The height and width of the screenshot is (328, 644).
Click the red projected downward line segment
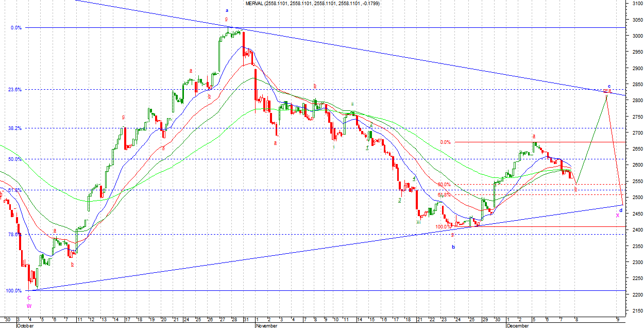point(615,150)
